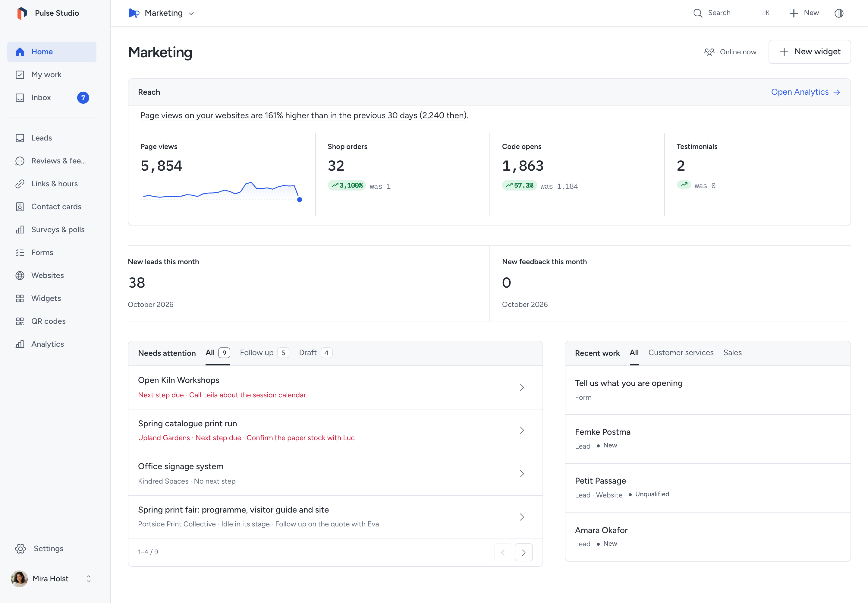Viewport: 868px width, 603px height.
Task: Open the Open Kiln Workshops row chevron
Action: 522,388
